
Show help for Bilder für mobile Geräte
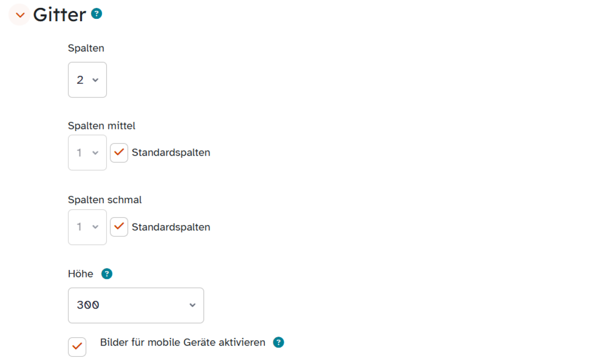[x=279, y=342]
